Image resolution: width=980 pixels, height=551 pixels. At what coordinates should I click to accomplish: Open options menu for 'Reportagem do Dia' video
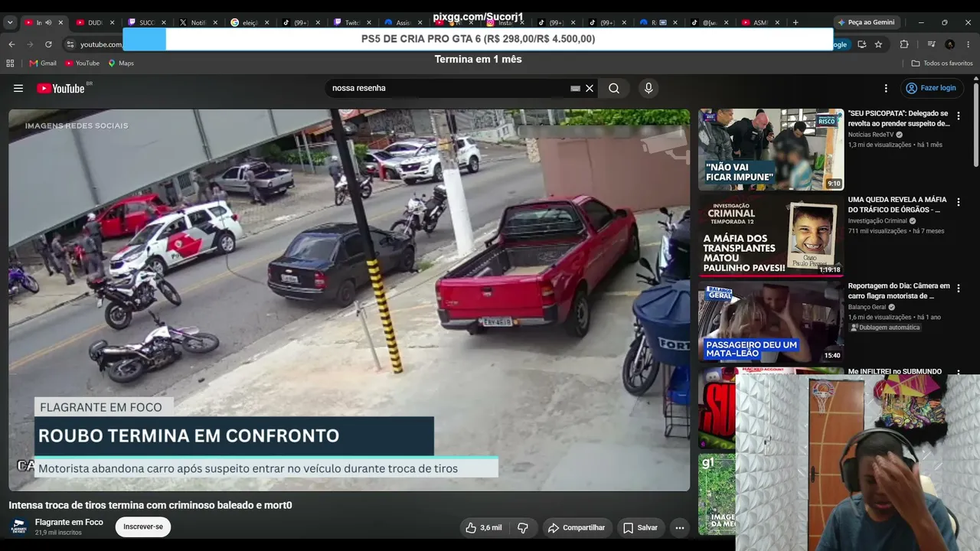[x=959, y=289]
